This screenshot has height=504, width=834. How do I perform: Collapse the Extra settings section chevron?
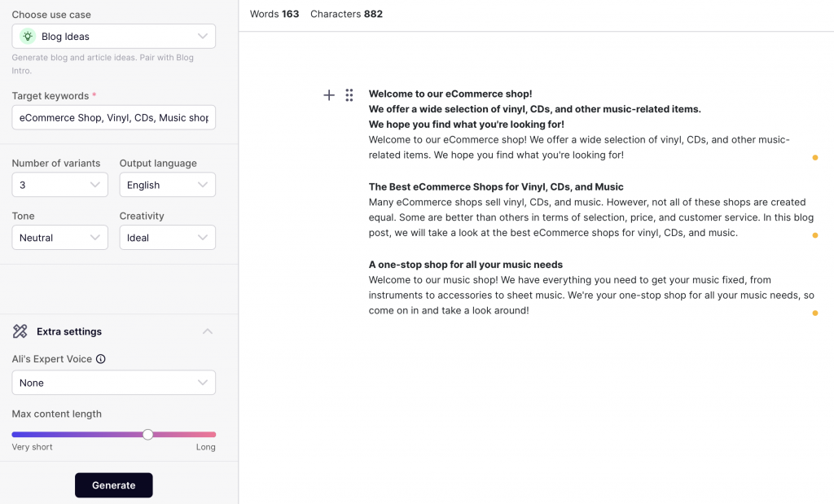(208, 331)
